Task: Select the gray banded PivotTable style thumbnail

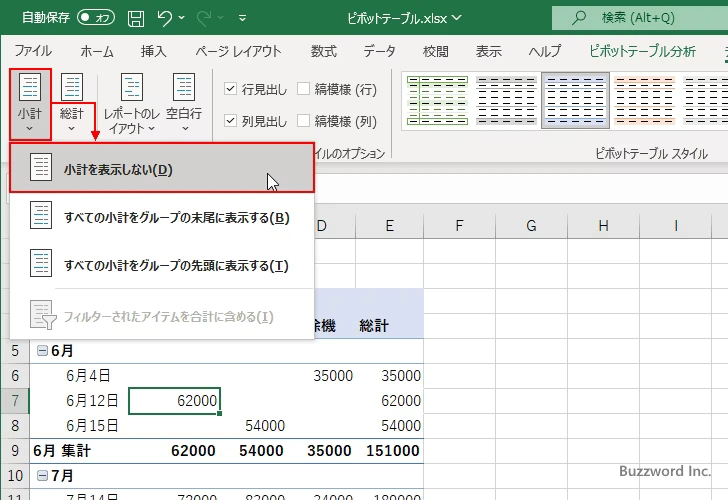Action: coord(506,101)
